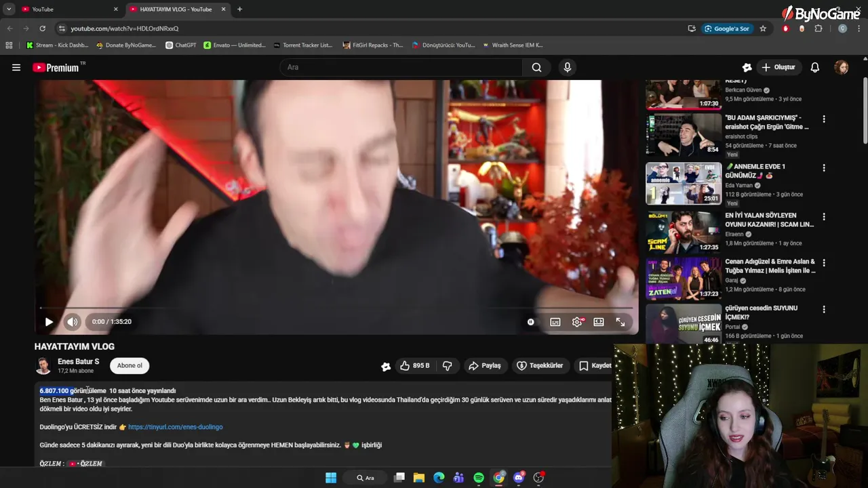The image size is (868, 488).
Task: Click the Teşekkürler thanks button
Action: pyautogui.click(x=540, y=365)
